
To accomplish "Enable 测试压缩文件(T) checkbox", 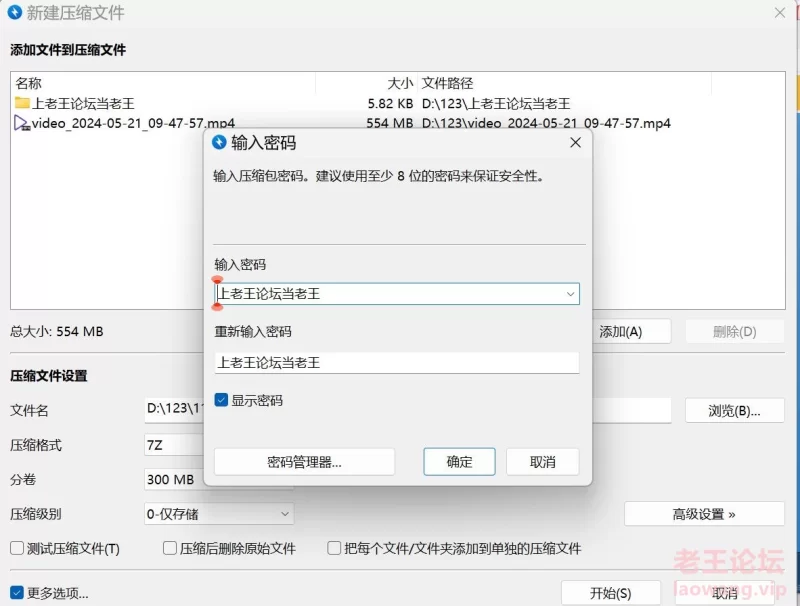I will pos(17,548).
